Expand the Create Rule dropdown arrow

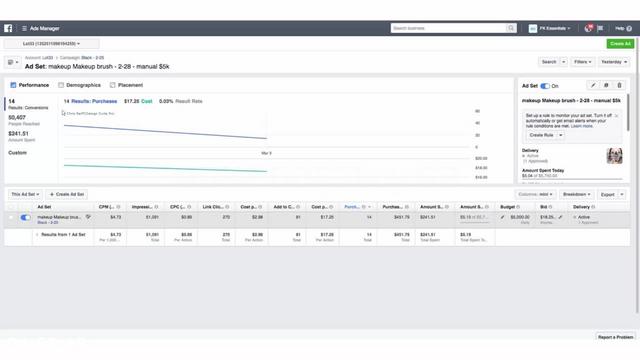[x=561, y=135]
